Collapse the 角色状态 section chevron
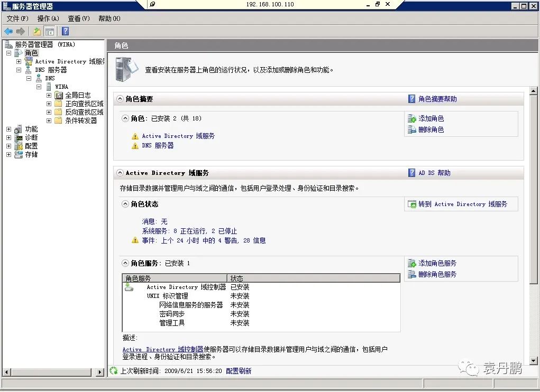This screenshot has height=392, width=540. point(125,204)
